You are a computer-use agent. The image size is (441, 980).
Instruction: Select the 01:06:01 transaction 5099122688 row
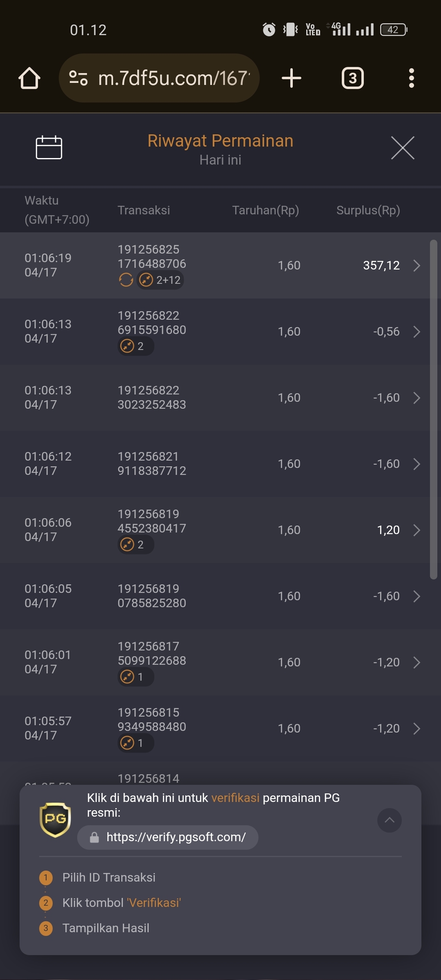point(220,662)
